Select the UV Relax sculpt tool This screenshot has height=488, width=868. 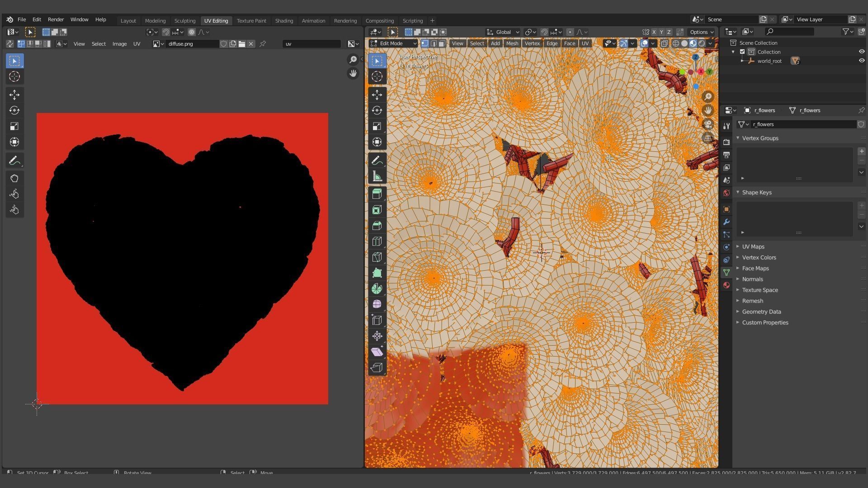[14, 194]
